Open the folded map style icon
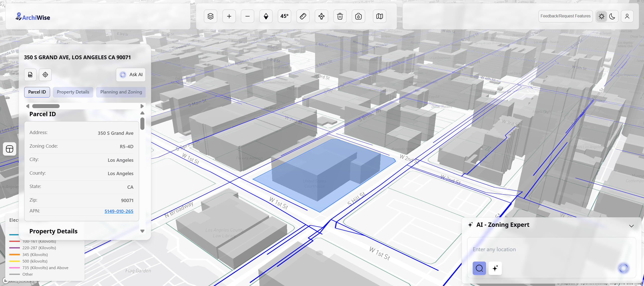Viewport: 644px width, 286px height. (x=379, y=16)
